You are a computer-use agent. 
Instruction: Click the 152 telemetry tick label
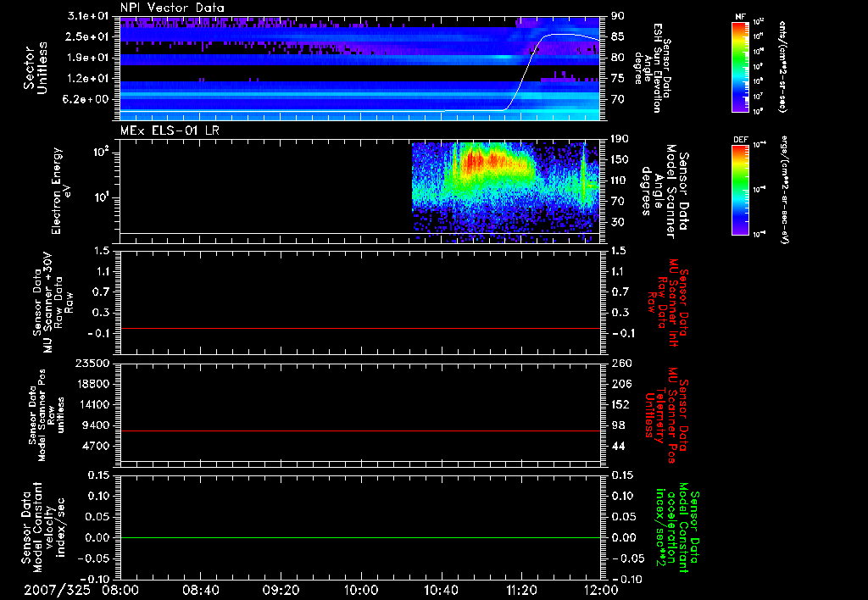(x=620, y=404)
